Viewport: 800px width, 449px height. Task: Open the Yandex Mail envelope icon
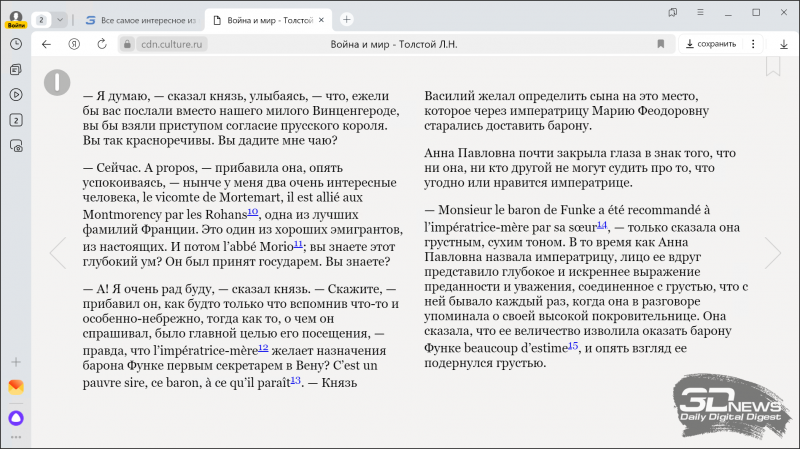point(16,386)
